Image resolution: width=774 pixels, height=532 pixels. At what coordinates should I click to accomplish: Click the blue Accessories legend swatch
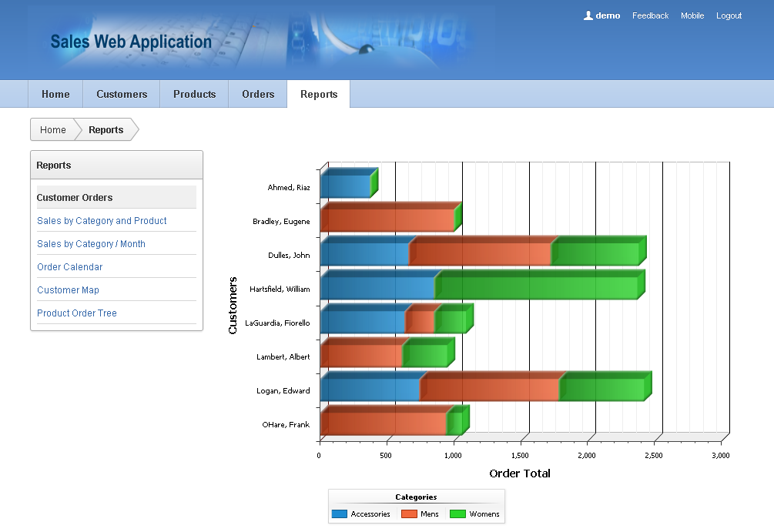[x=340, y=514]
